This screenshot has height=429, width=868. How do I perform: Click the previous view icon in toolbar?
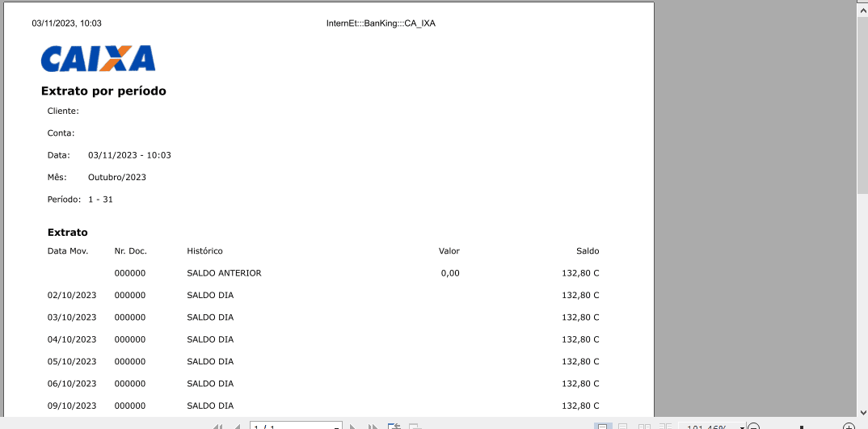click(394, 427)
